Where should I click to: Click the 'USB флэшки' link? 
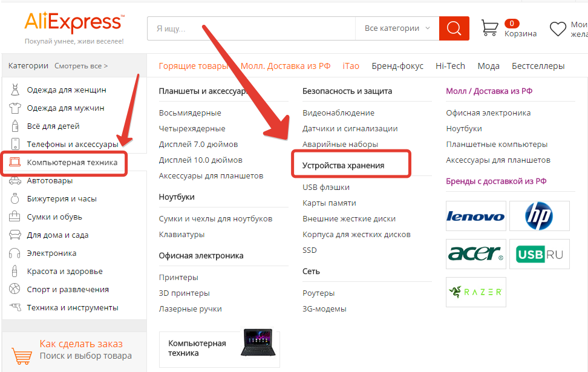(x=325, y=188)
